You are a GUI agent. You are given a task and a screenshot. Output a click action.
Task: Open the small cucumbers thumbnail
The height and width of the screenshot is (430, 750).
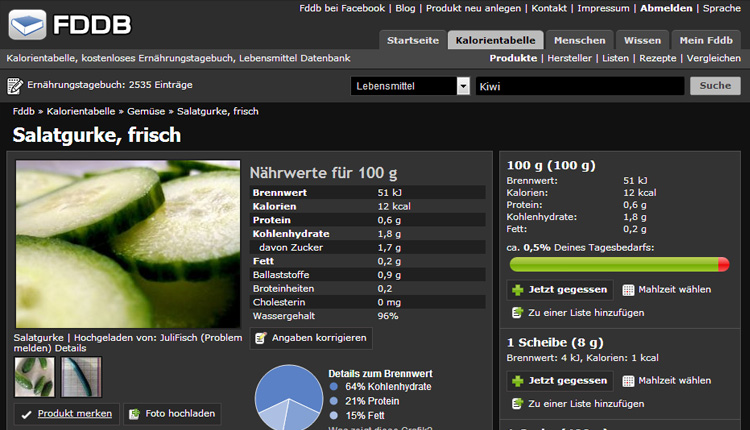coord(34,377)
